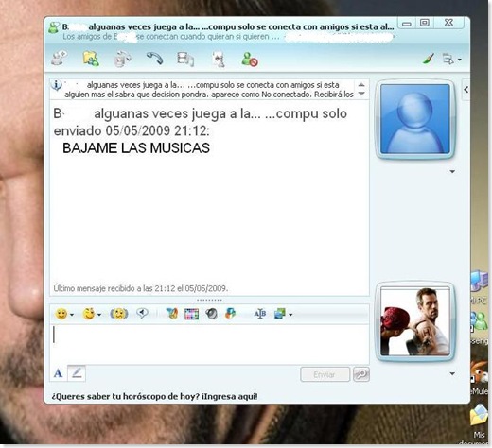This screenshot has height=448, width=492.
Task: Open the colorful grid icon in message toolbar
Action: pyautogui.click(x=191, y=314)
